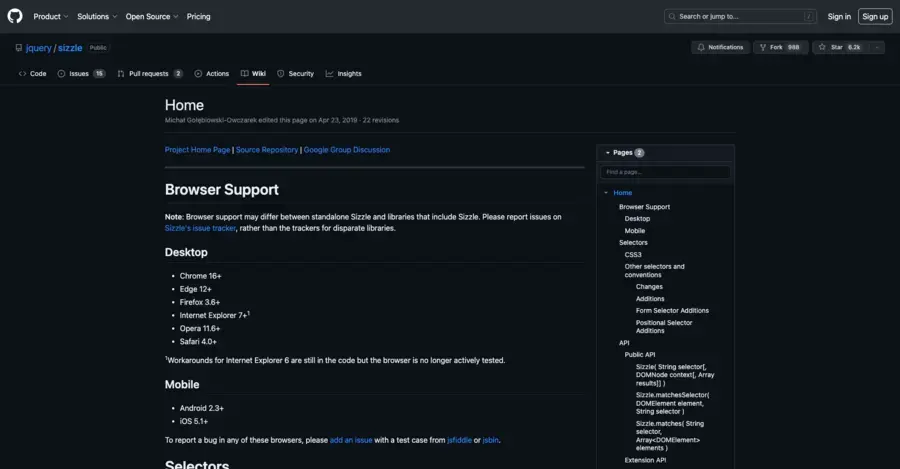
Task: Follow the Sizzle's issue tracker link
Action: [x=200, y=228]
